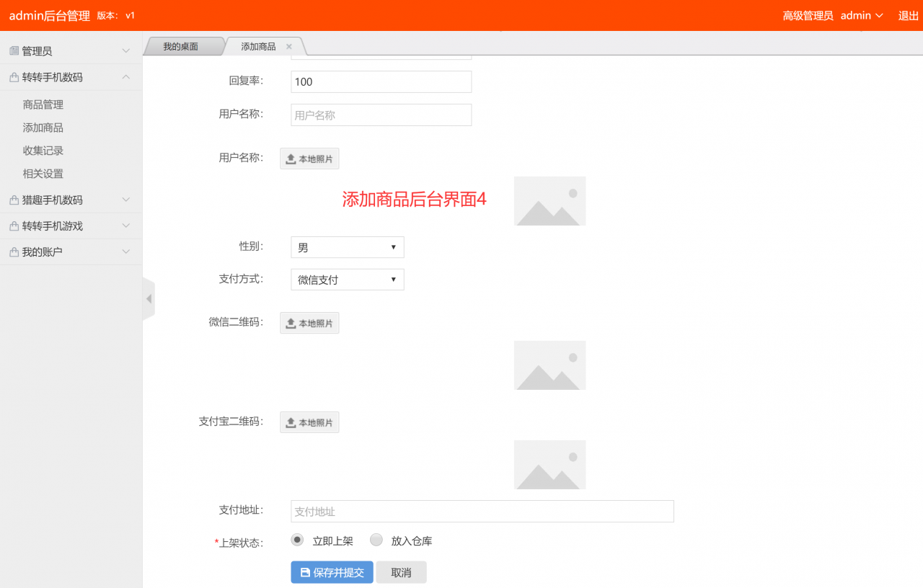Click 本地照片 upload button for 用户名称
This screenshot has height=588, width=923.
pyautogui.click(x=309, y=159)
